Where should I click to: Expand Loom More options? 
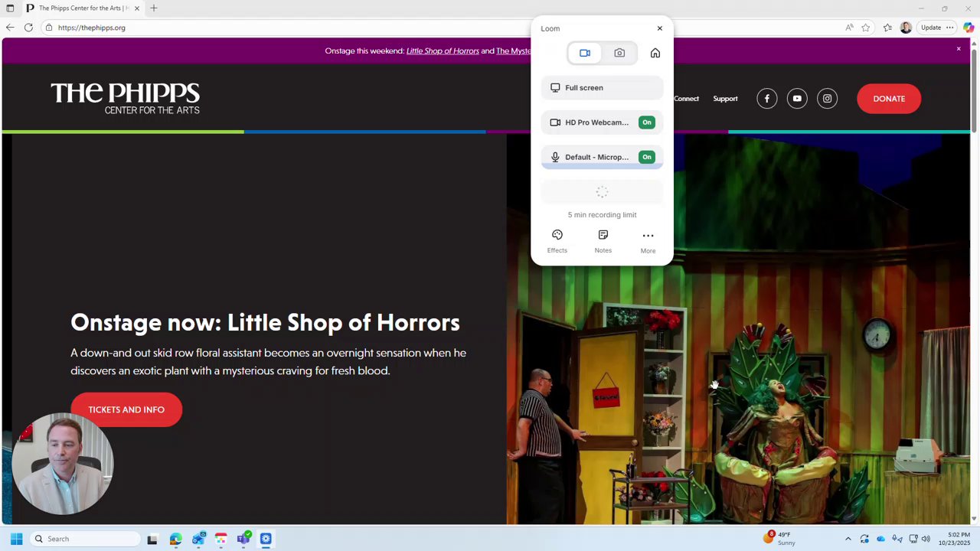click(648, 241)
